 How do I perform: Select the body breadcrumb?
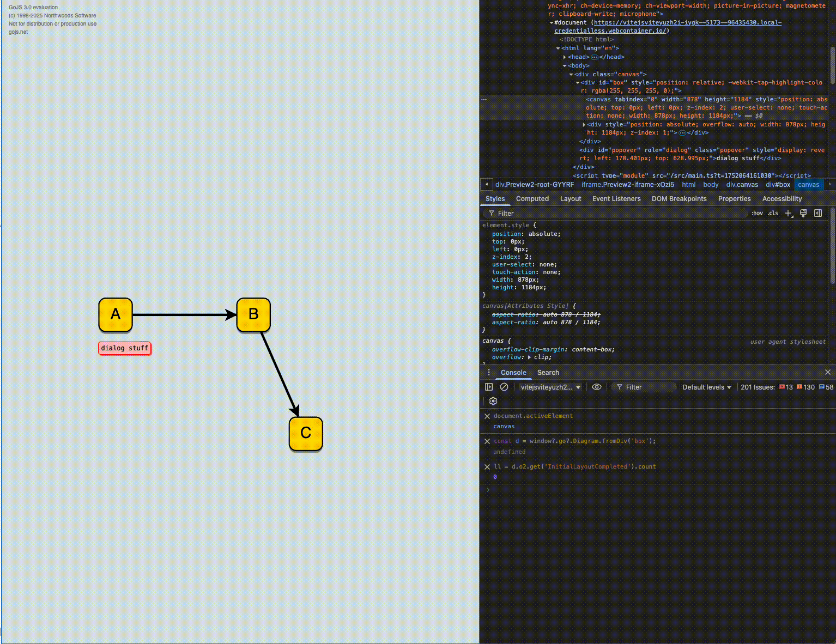pos(711,185)
